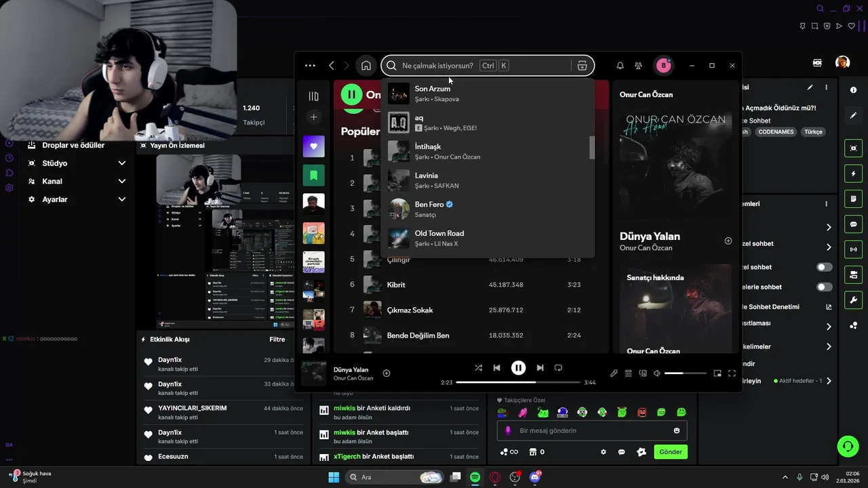
Task: Toggle repeat in the Spotify player
Action: pos(559,368)
